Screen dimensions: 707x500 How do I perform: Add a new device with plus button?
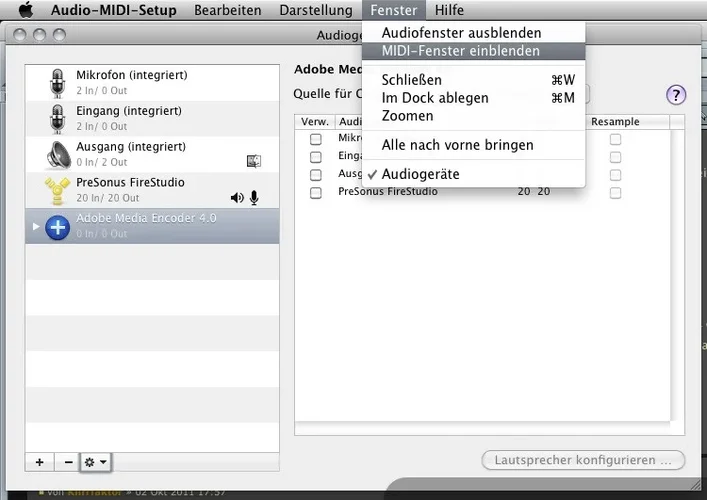point(40,462)
